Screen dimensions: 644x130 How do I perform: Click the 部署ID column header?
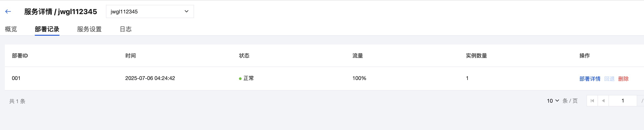coord(20,56)
